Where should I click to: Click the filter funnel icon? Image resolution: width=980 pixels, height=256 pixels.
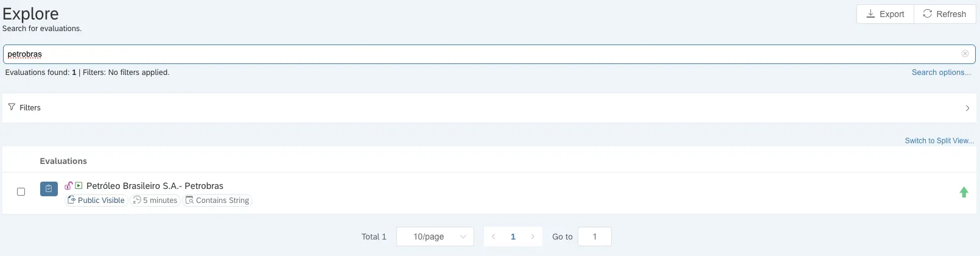click(x=12, y=107)
